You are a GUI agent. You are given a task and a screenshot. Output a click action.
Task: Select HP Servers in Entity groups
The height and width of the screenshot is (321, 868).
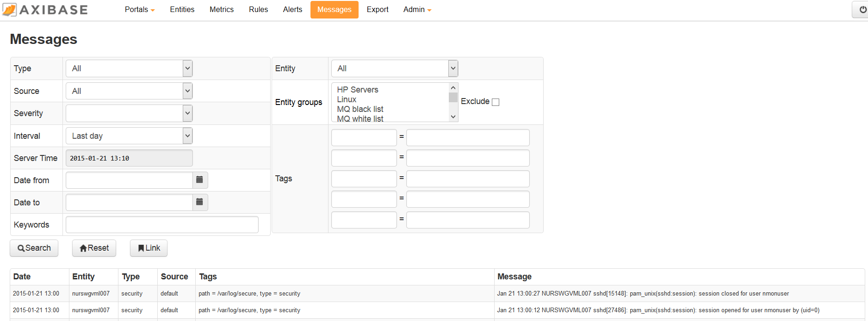pyautogui.click(x=358, y=90)
